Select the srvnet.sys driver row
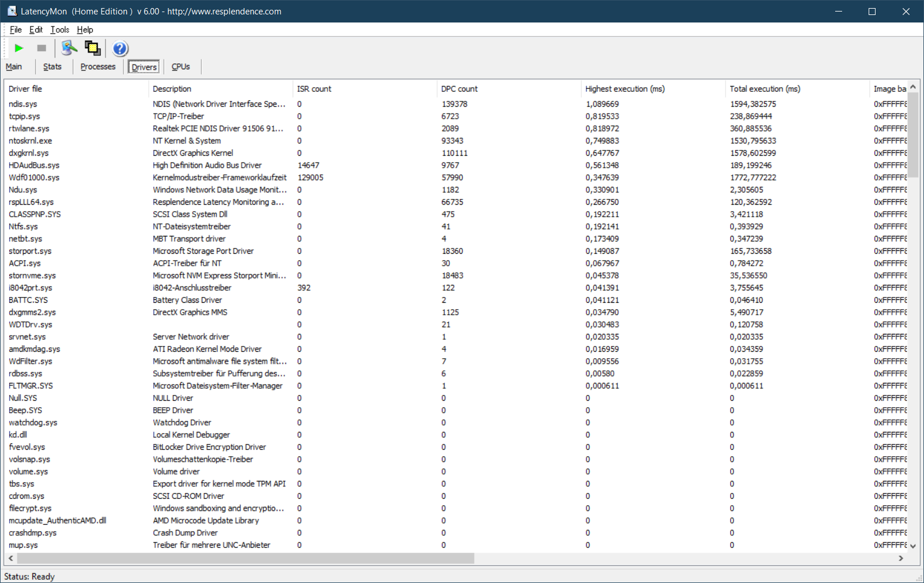924x583 pixels. 456,337
